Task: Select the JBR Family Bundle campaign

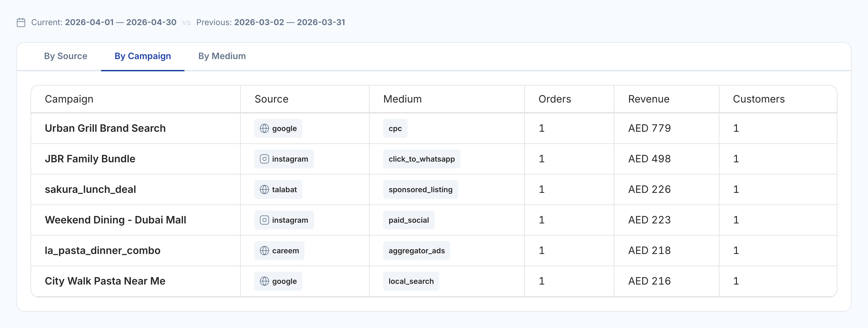Action: [x=90, y=159]
